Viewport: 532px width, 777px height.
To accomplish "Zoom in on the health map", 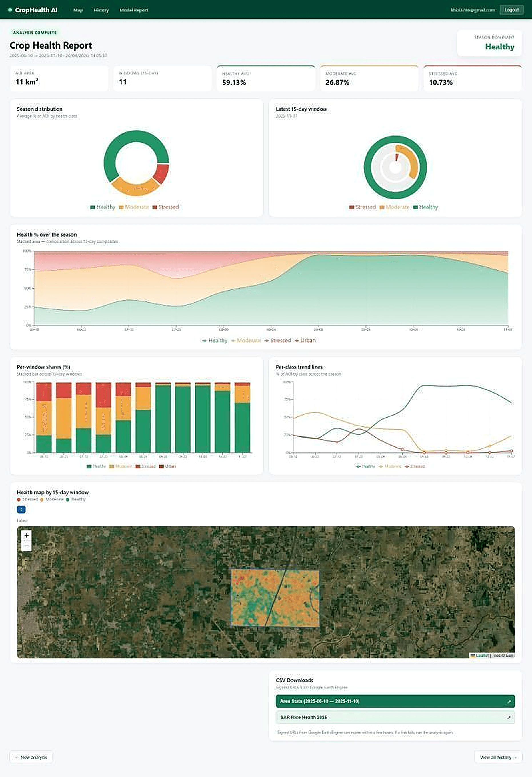I will point(26,535).
